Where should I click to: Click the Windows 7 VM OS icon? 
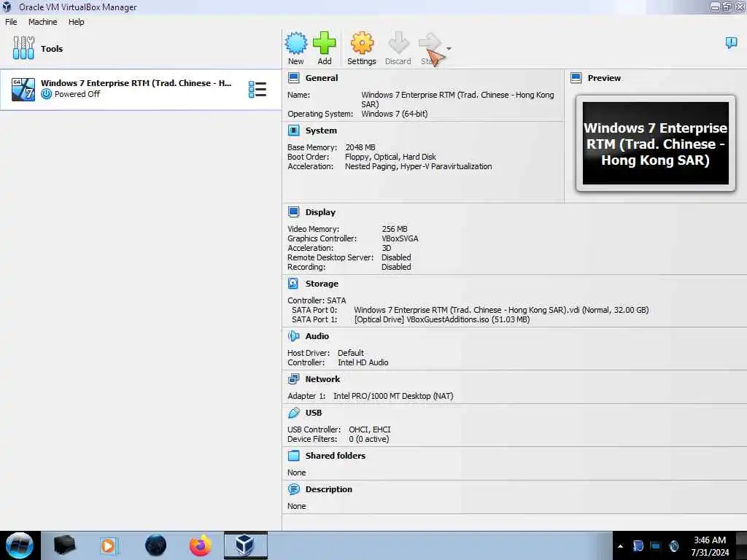[x=23, y=90]
